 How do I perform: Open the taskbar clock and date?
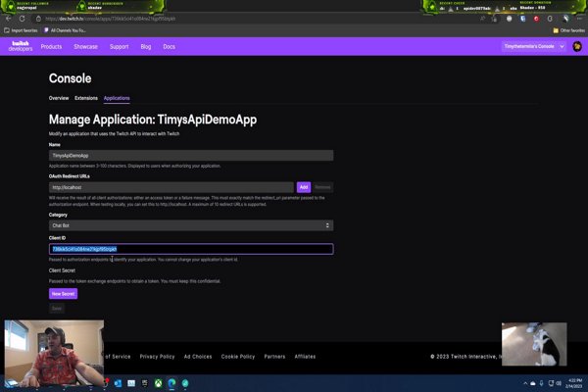[575, 383]
